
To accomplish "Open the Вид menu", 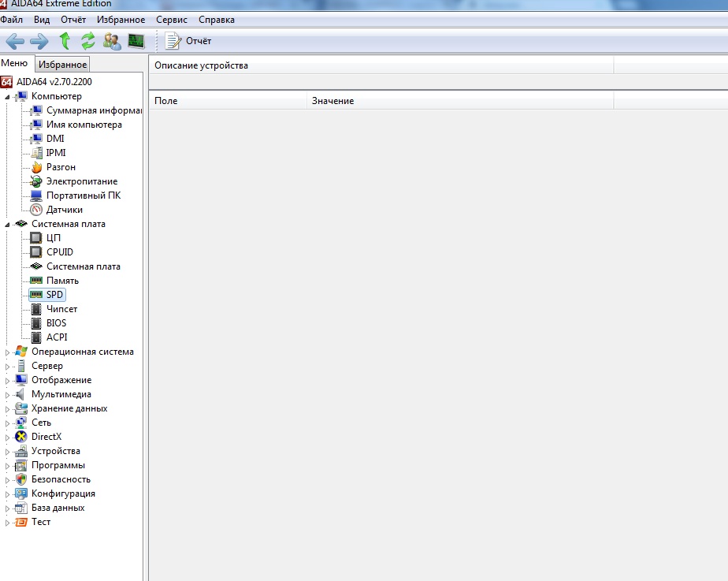I will point(42,20).
